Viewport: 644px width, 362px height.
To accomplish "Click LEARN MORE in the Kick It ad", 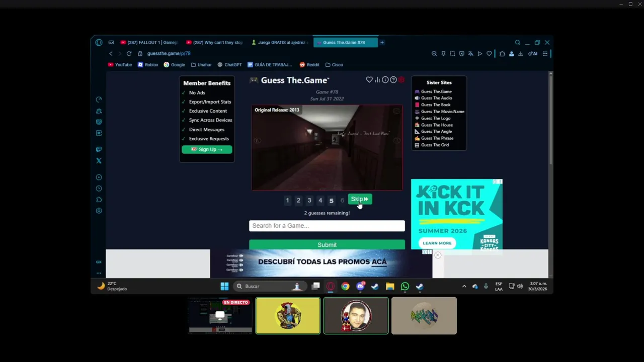I will [437, 243].
